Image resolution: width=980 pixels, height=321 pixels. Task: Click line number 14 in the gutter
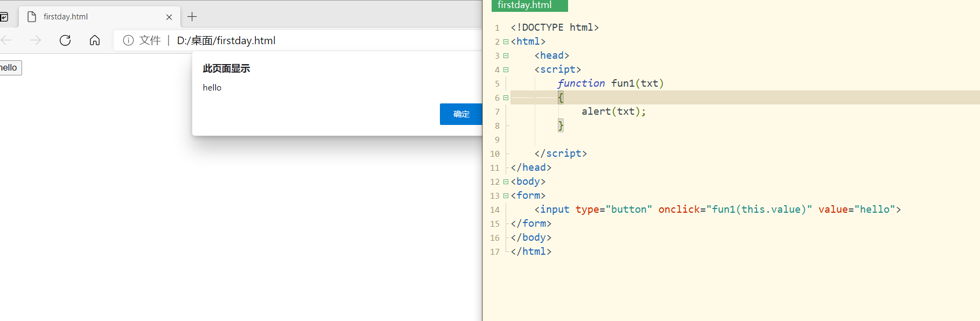pyautogui.click(x=495, y=210)
